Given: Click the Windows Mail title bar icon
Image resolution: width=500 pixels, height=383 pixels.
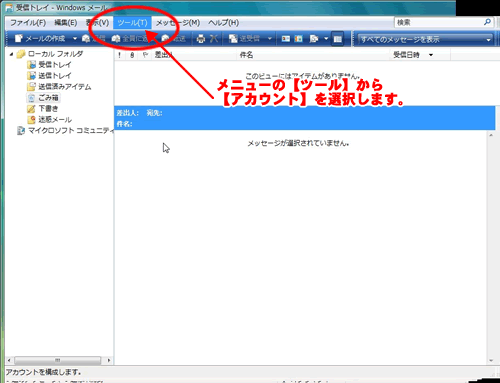Looking at the screenshot, I should click(x=10, y=8).
